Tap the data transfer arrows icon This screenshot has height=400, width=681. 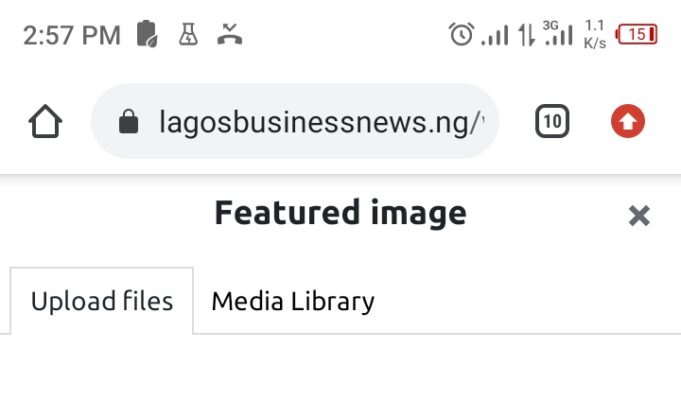click(x=526, y=36)
